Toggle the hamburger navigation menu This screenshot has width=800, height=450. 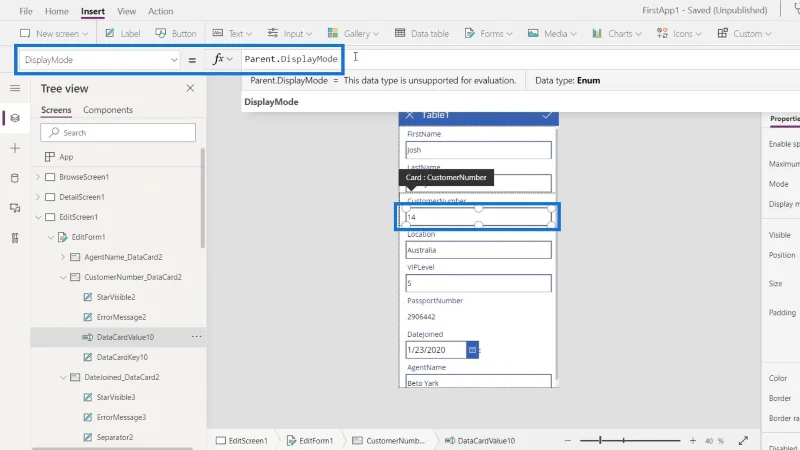pos(15,89)
